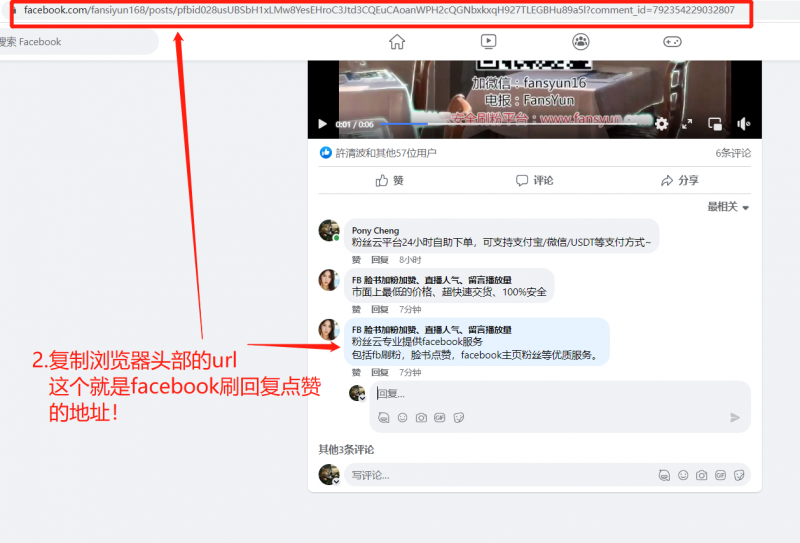Open video settings gear

coord(662,124)
